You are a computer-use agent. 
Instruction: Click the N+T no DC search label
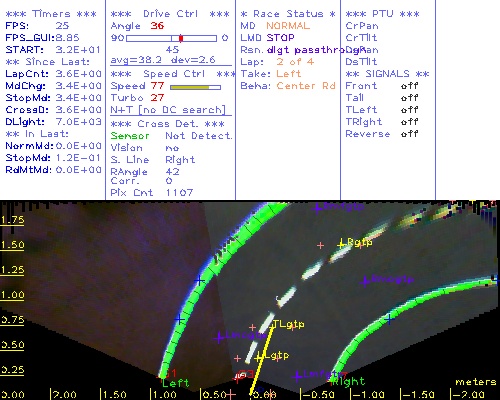(x=168, y=110)
